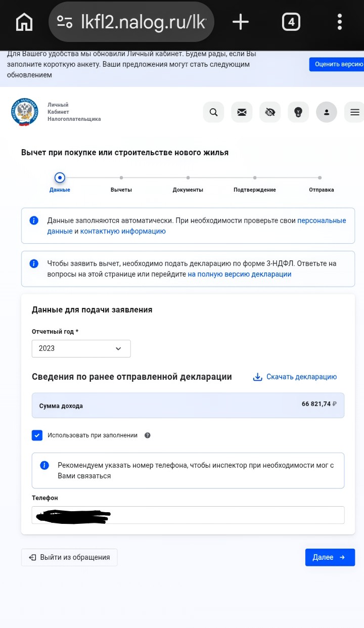Open messages via envelope icon
Image resolution: width=364 pixels, height=628 pixels.
pyautogui.click(x=242, y=112)
